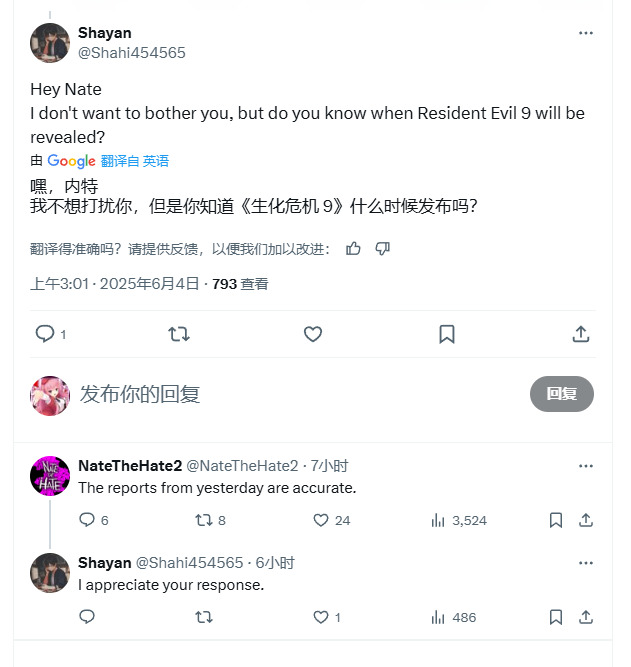Focus the 发布你的回复 reply text field
Image resolution: width=631 pixels, height=667 pixels.
[x=298, y=394]
